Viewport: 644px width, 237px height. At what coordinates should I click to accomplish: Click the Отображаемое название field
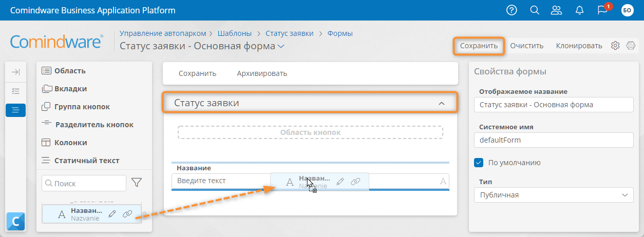pos(554,105)
